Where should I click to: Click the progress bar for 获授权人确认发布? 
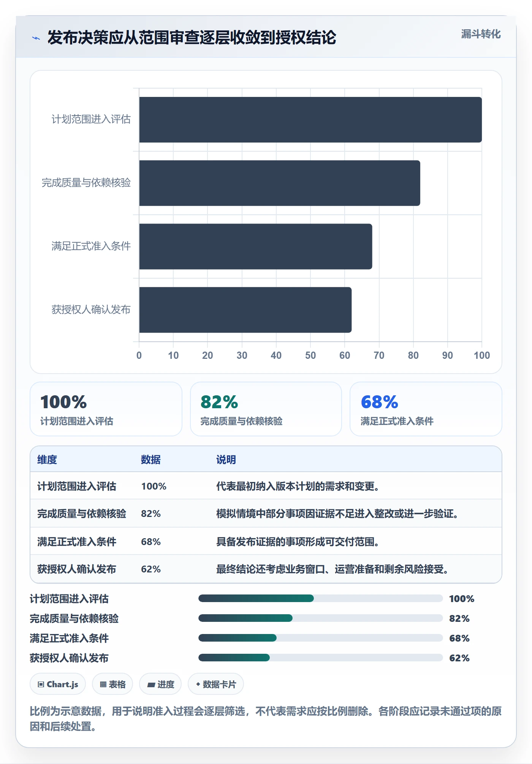(321, 658)
